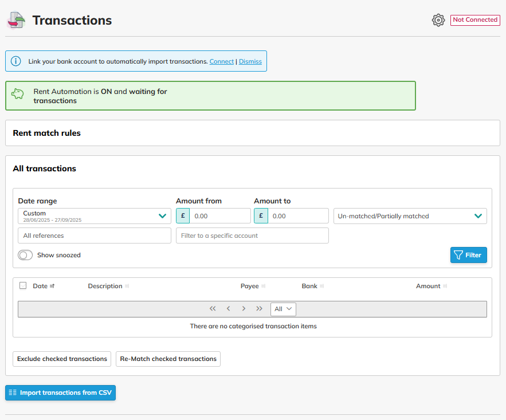506x420 pixels.
Task: Click Import transactions from CSV
Action: [61, 392]
